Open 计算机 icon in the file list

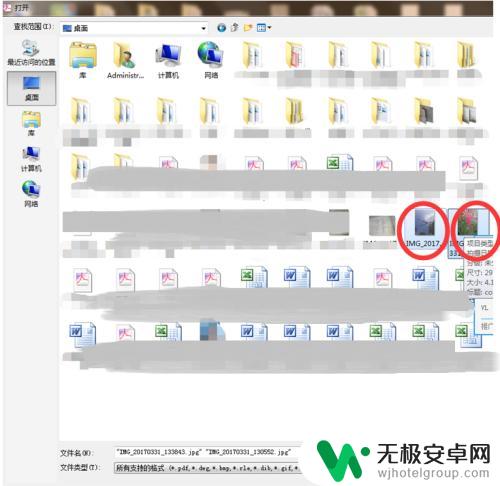pyautogui.click(x=168, y=60)
